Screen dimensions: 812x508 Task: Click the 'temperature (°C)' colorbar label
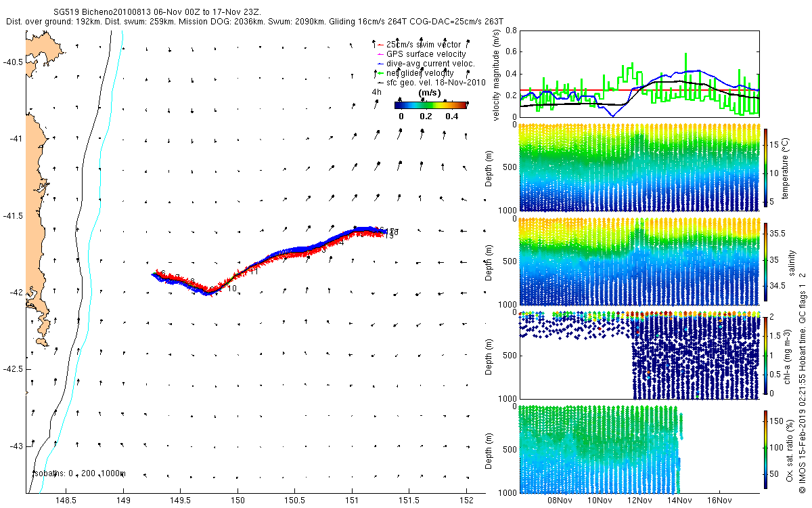pos(786,167)
